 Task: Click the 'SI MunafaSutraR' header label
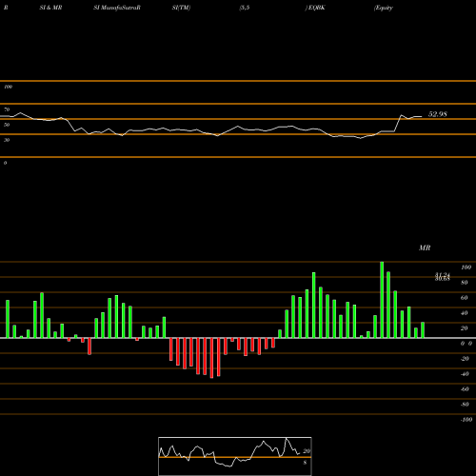point(117,8)
